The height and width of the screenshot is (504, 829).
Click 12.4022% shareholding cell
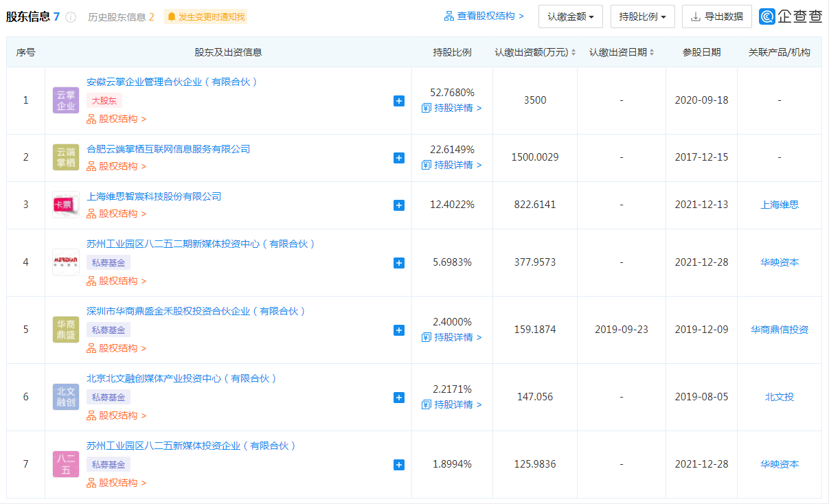(452, 205)
